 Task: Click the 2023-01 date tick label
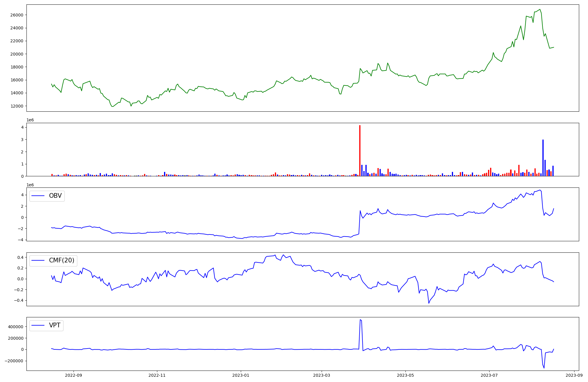[241, 375]
